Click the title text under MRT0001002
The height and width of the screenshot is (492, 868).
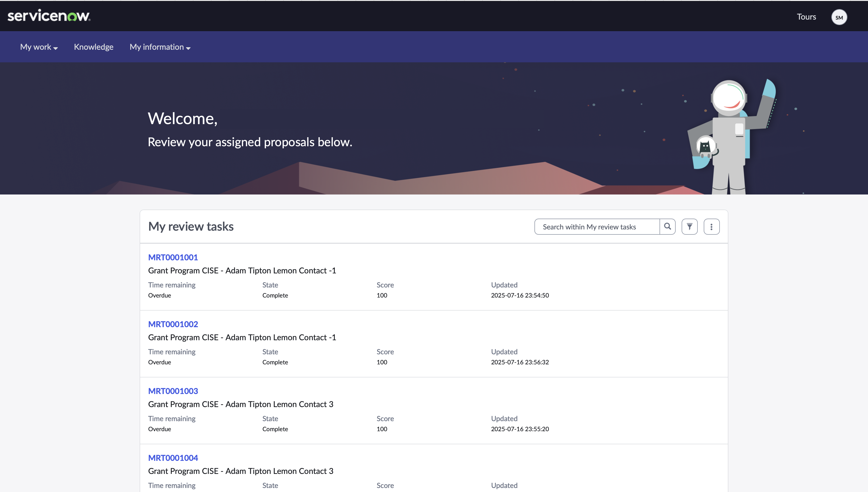tap(242, 337)
